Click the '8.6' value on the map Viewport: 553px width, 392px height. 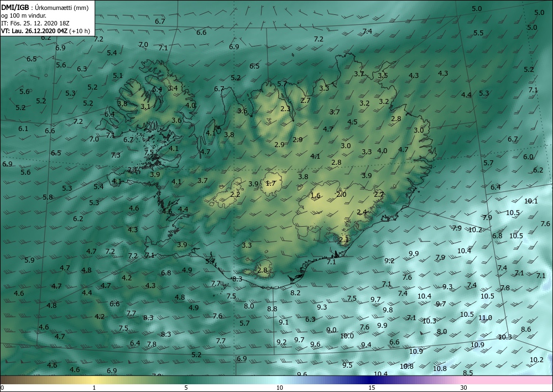526,330
